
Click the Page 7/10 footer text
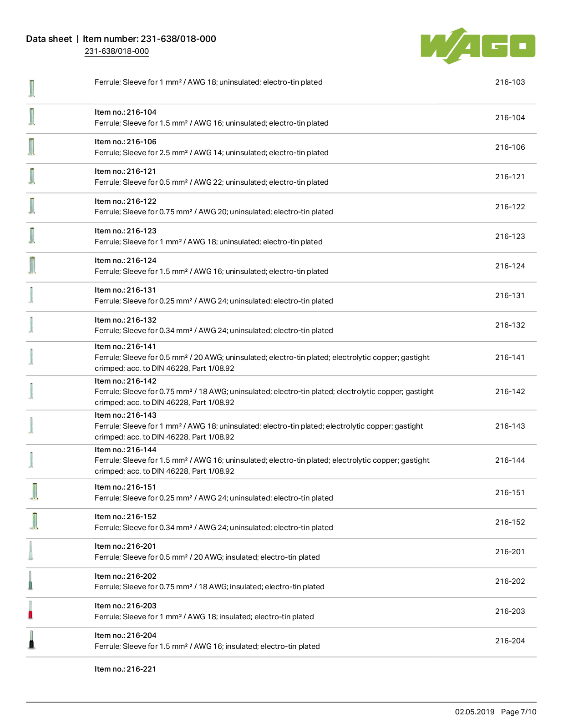pos(518,712)
